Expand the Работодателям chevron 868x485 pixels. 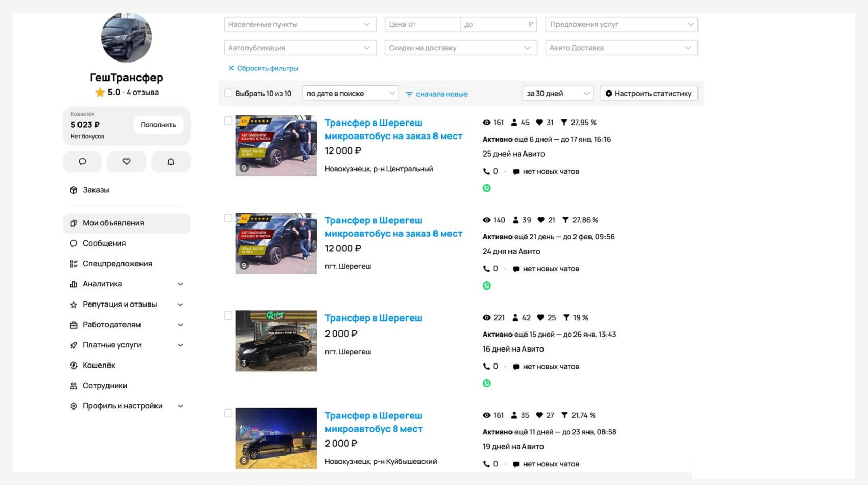(x=180, y=325)
